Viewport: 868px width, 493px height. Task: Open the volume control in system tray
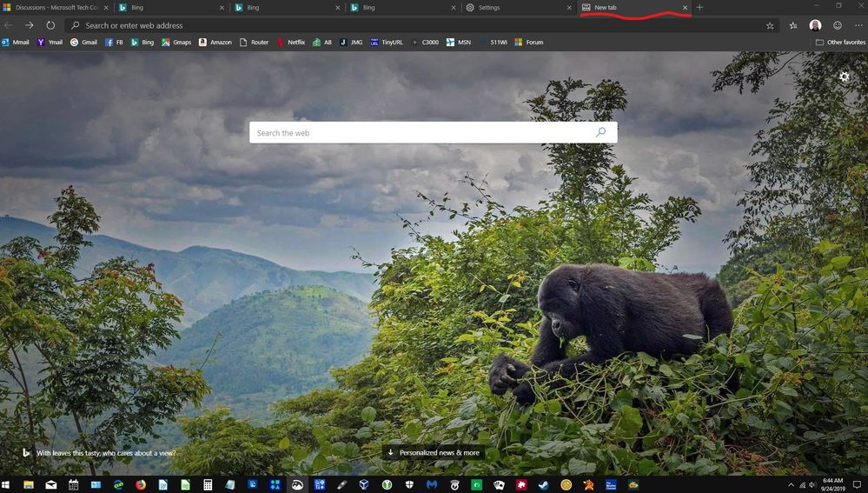click(812, 484)
